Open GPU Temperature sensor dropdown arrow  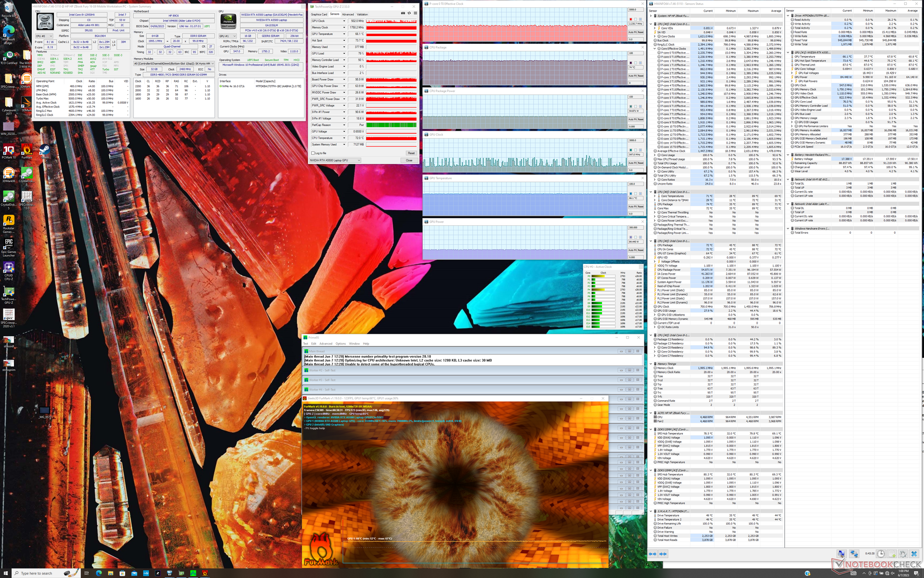tap(344, 34)
